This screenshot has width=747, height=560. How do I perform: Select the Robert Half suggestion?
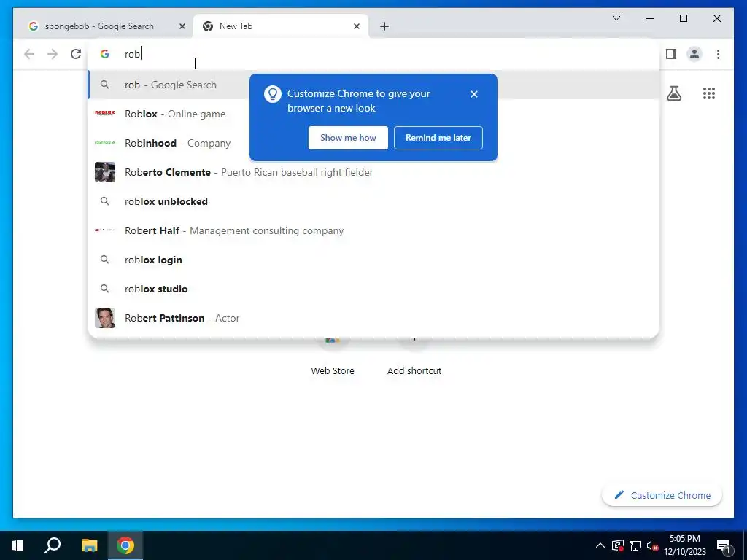point(374,230)
